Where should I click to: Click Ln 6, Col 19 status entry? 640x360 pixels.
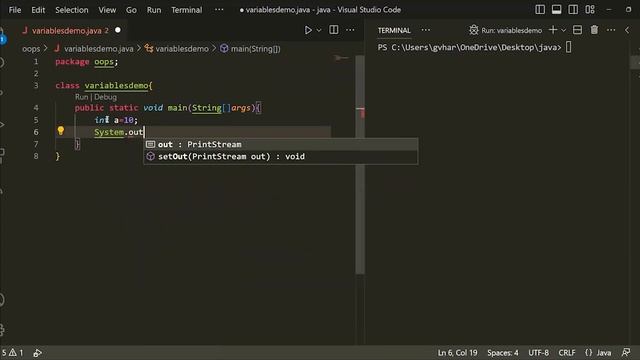point(457,353)
